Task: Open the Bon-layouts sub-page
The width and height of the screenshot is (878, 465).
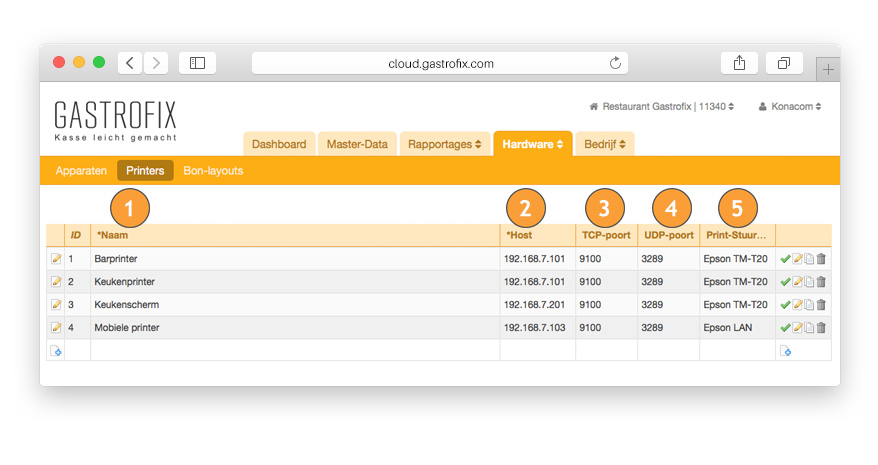Action: click(213, 171)
